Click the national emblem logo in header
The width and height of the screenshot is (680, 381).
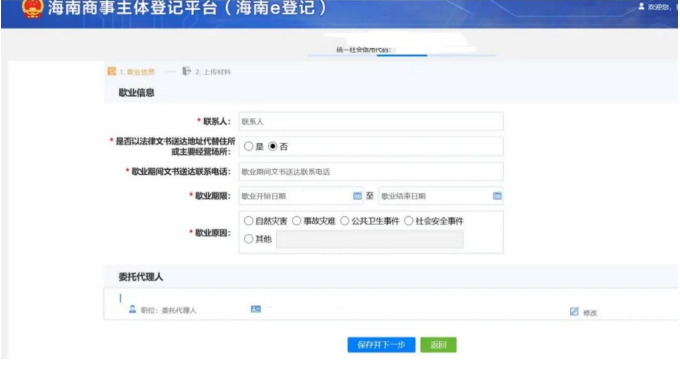click(x=33, y=9)
